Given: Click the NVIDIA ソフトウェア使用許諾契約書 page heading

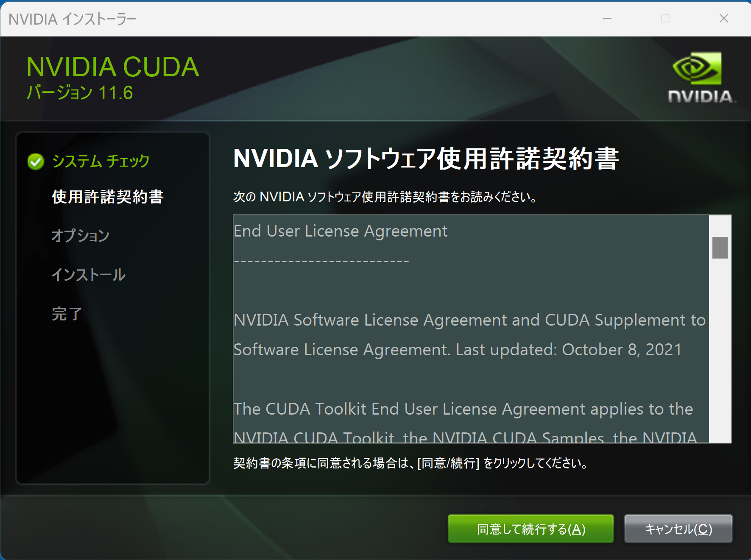Looking at the screenshot, I should pyautogui.click(x=426, y=159).
